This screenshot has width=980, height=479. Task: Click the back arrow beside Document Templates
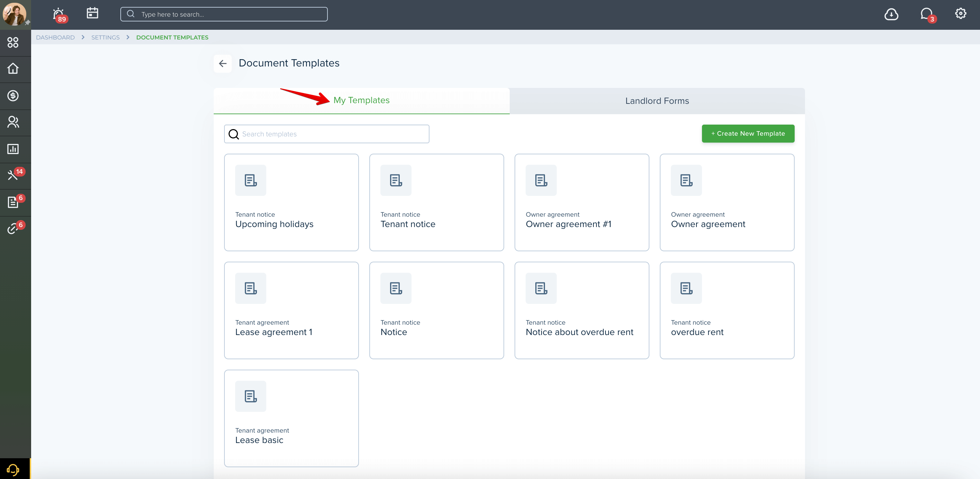[223, 63]
